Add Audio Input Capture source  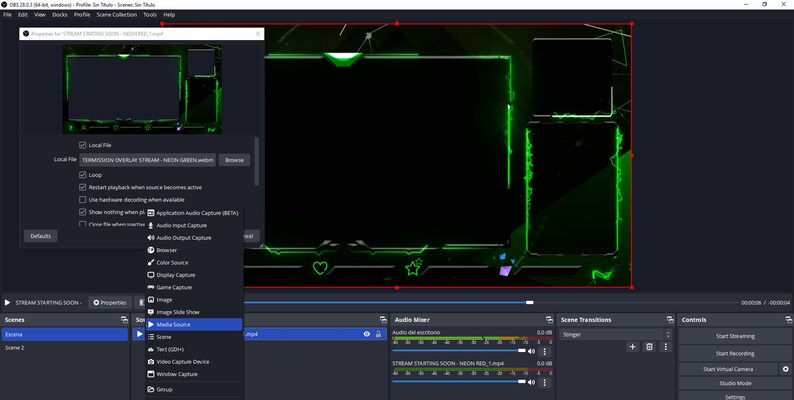tap(194, 225)
